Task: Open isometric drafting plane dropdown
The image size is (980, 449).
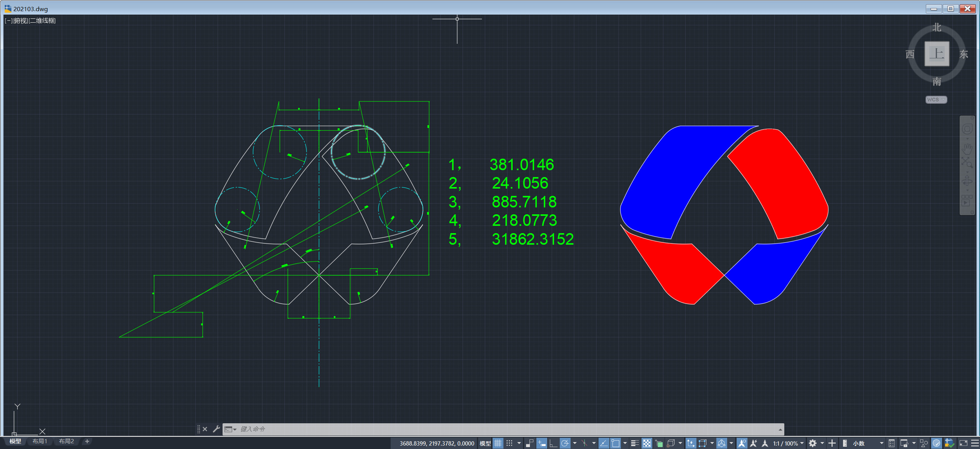Action: pyautogui.click(x=594, y=443)
